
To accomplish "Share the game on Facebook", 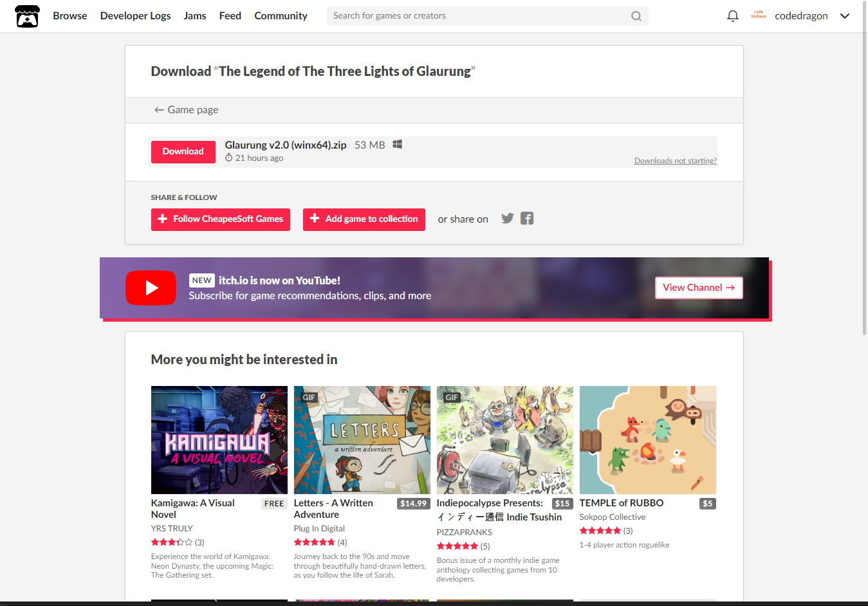I will click(527, 218).
